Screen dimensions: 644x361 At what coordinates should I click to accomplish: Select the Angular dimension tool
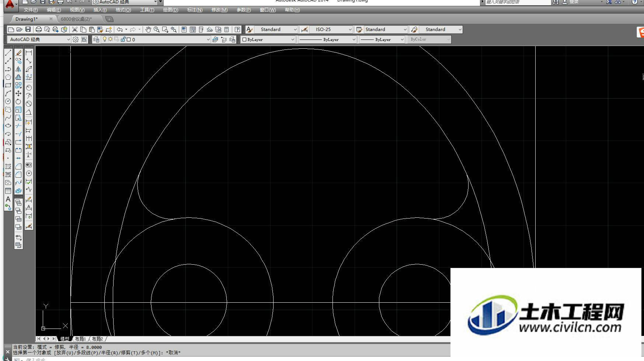click(29, 112)
